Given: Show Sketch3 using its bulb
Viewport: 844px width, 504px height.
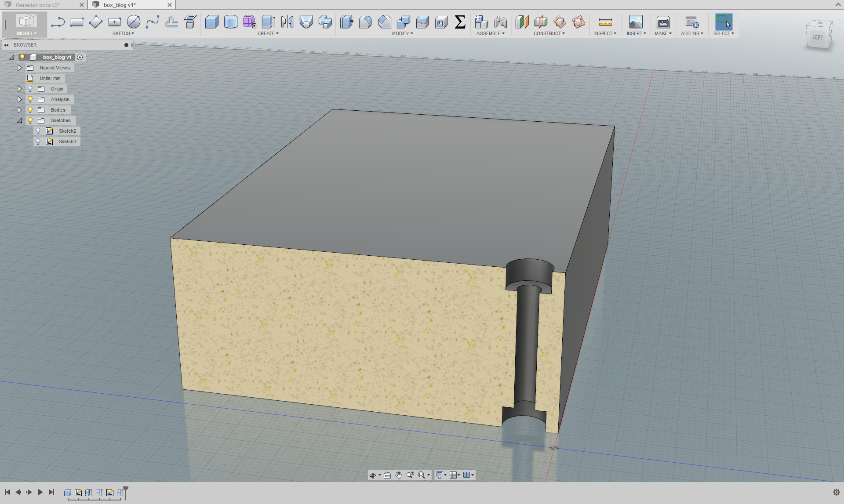Looking at the screenshot, I should [x=38, y=141].
